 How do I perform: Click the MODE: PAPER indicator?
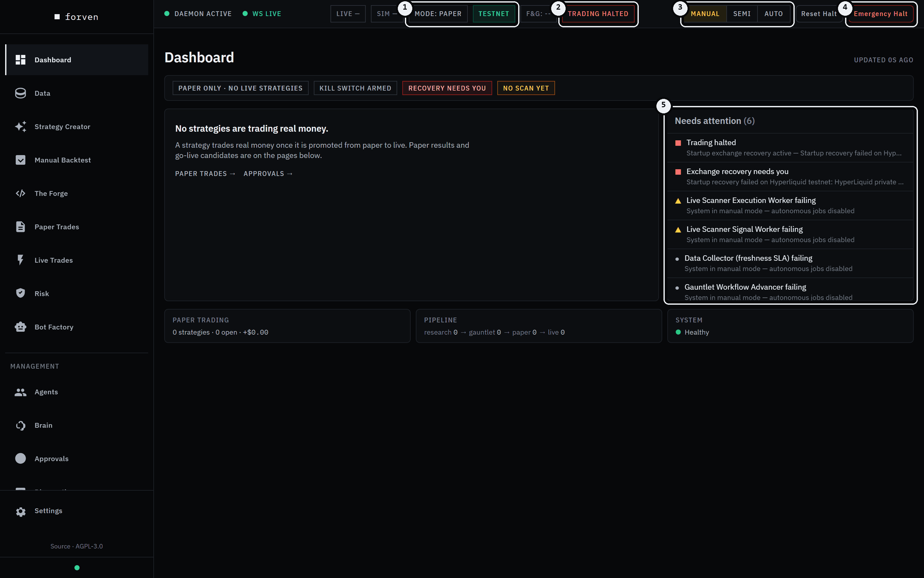click(438, 14)
